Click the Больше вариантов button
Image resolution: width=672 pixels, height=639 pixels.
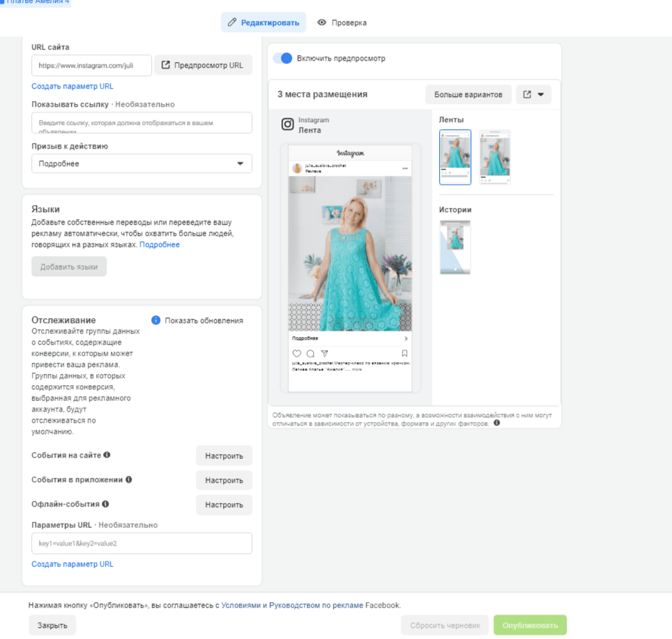(x=468, y=94)
